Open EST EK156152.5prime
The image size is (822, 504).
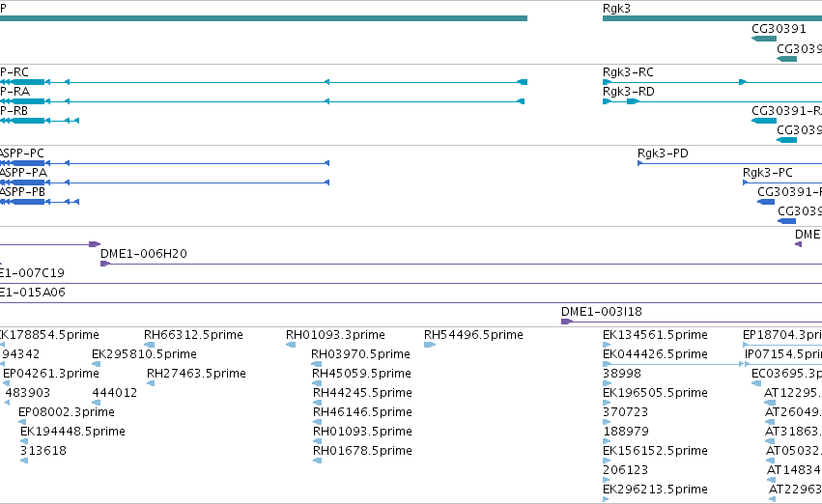655,451
